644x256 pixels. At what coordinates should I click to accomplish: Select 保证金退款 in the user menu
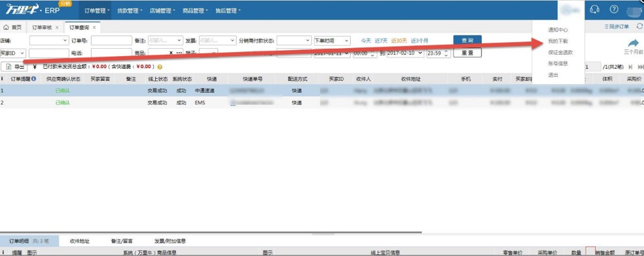pyautogui.click(x=560, y=53)
